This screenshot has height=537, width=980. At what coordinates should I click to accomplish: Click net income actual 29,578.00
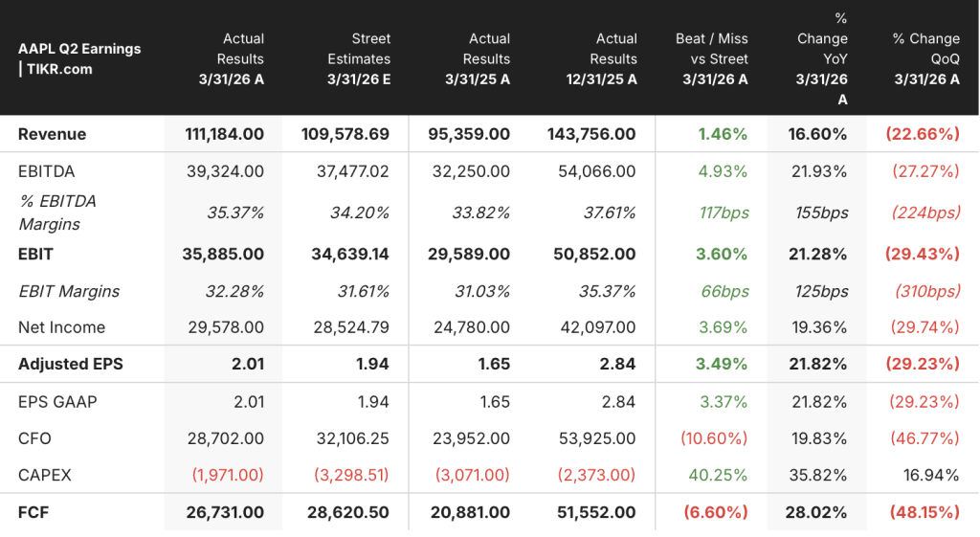click(226, 327)
